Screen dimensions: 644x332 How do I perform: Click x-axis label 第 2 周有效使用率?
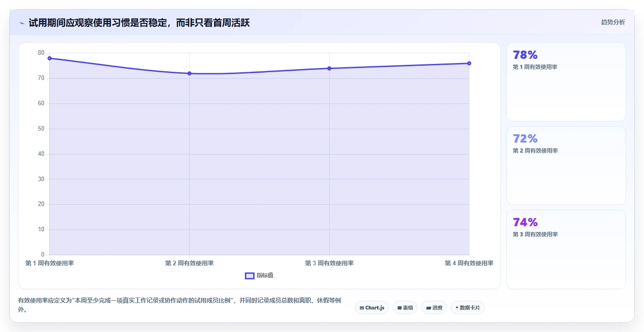click(x=189, y=263)
